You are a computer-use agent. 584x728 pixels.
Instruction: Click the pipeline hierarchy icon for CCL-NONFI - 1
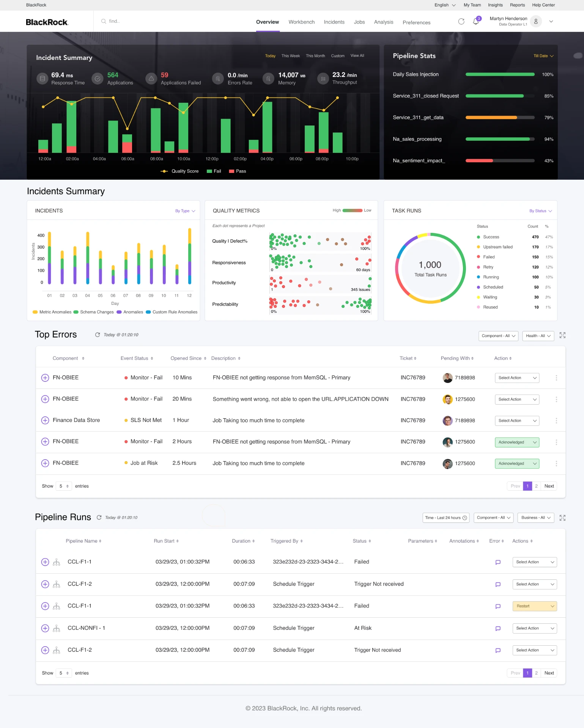[x=57, y=629]
